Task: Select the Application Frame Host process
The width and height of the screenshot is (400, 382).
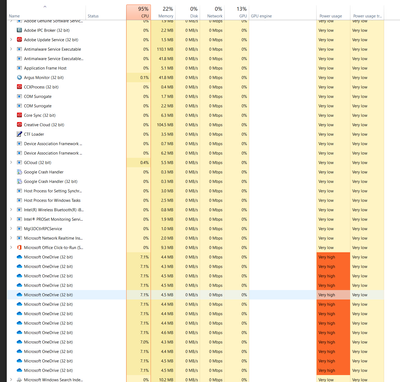Action: pyautogui.click(x=195, y=68)
